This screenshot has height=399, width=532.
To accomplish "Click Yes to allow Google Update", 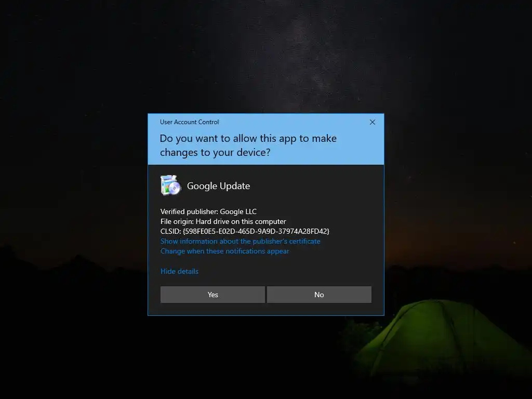I will click(212, 295).
